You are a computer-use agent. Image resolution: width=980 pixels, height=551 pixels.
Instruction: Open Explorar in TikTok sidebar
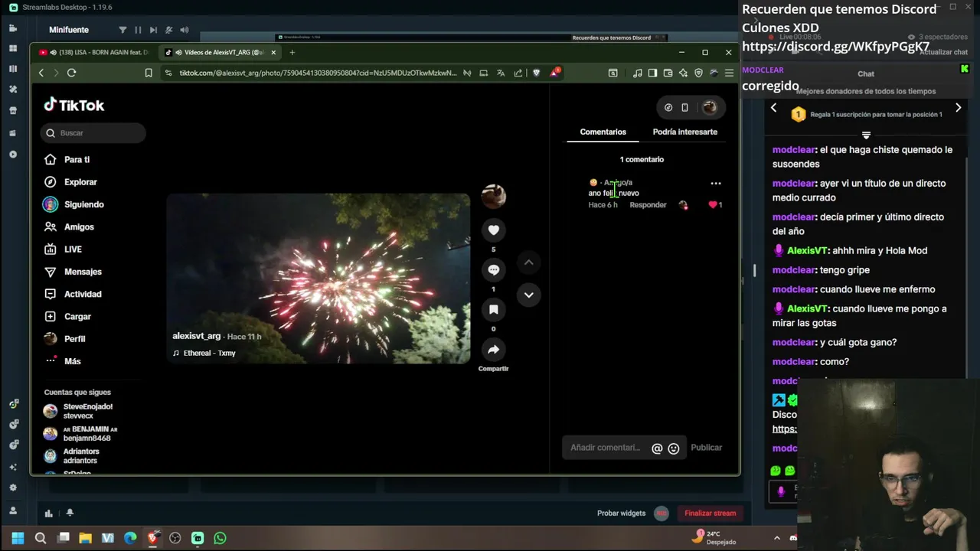[x=80, y=182]
